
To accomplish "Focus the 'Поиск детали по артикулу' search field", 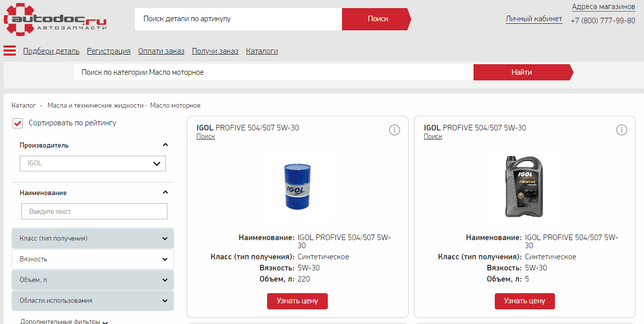I will pos(238,19).
